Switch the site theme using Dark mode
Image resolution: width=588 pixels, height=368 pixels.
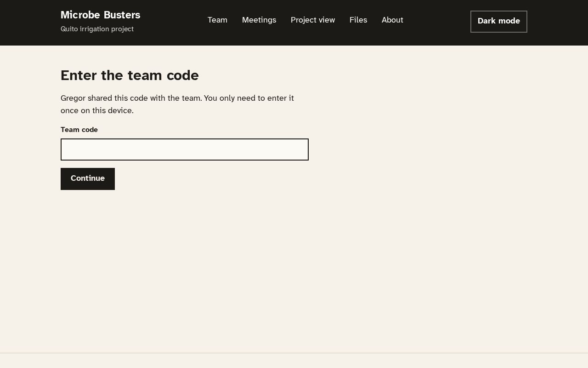(x=498, y=22)
